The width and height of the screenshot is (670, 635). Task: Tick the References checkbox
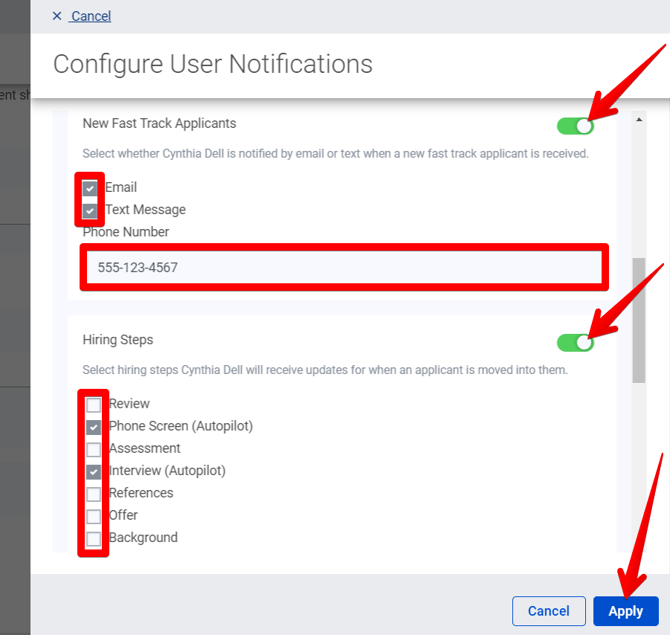pyautogui.click(x=94, y=494)
